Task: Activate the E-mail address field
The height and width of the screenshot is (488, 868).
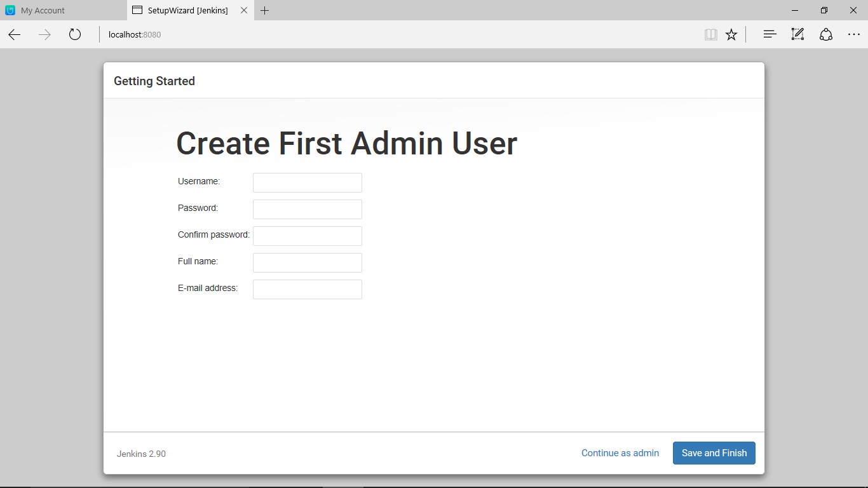Action: click(307, 289)
